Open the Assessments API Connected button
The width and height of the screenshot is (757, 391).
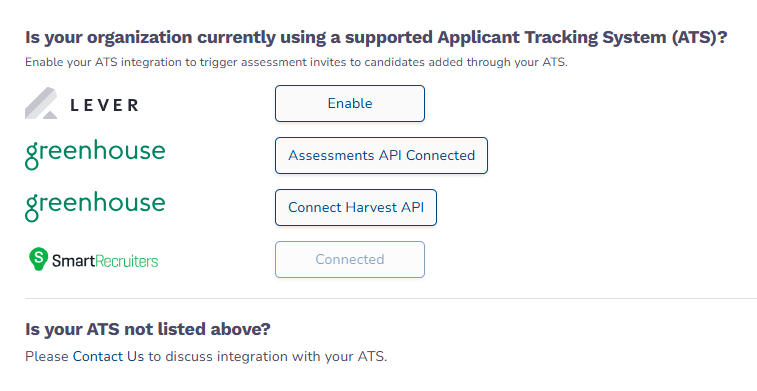pyautogui.click(x=381, y=155)
